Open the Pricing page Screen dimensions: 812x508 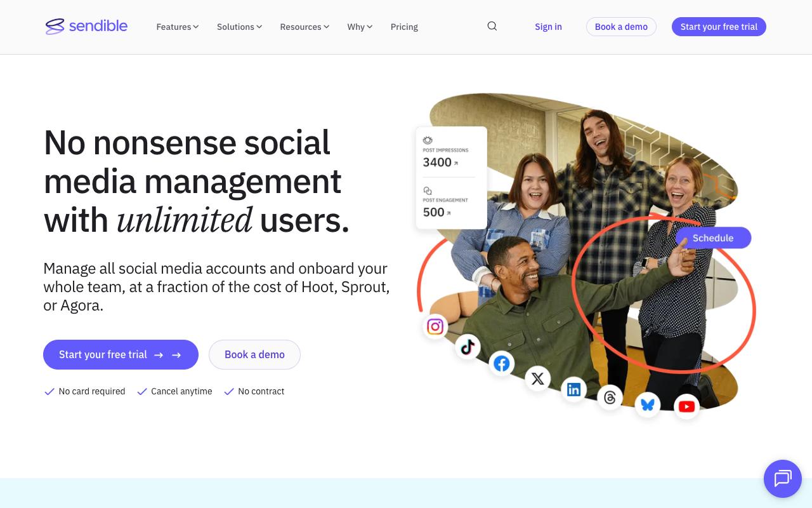click(x=404, y=27)
